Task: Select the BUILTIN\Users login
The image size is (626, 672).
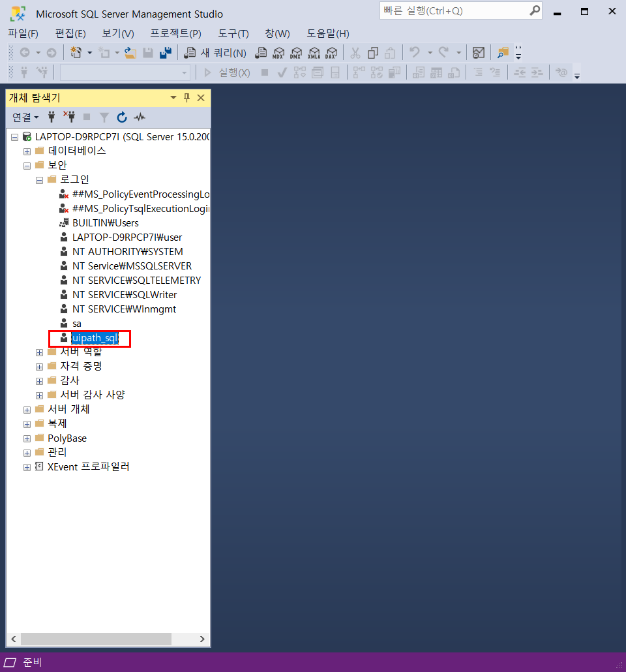Action: [106, 223]
